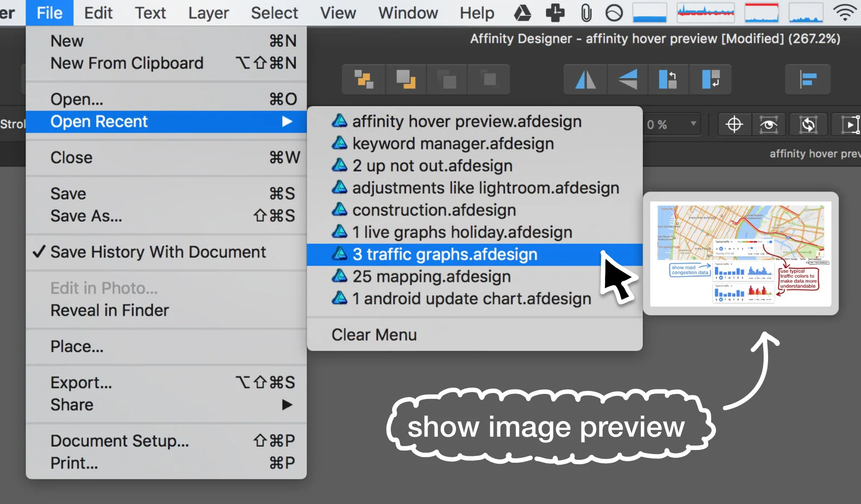The image size is (861, 504).
Task: Open recent file 1 android update chart.afdesign
Action: pyautogui.click(x=475, y=299)
